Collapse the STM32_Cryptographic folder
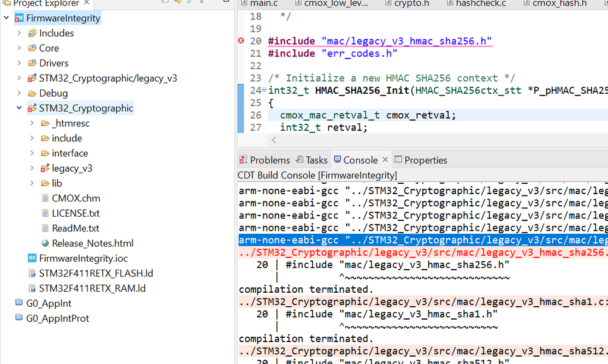608x364 pixels. coord(19,108)
